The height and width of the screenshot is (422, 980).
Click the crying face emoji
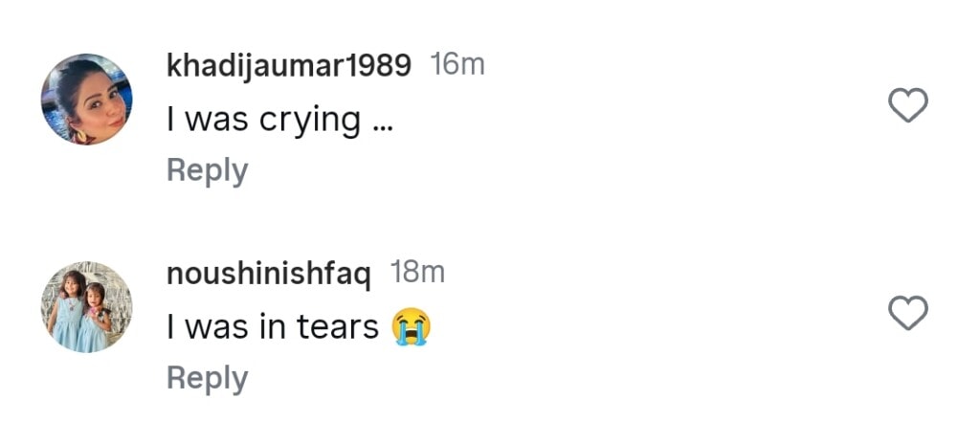(x=411, y=327)
